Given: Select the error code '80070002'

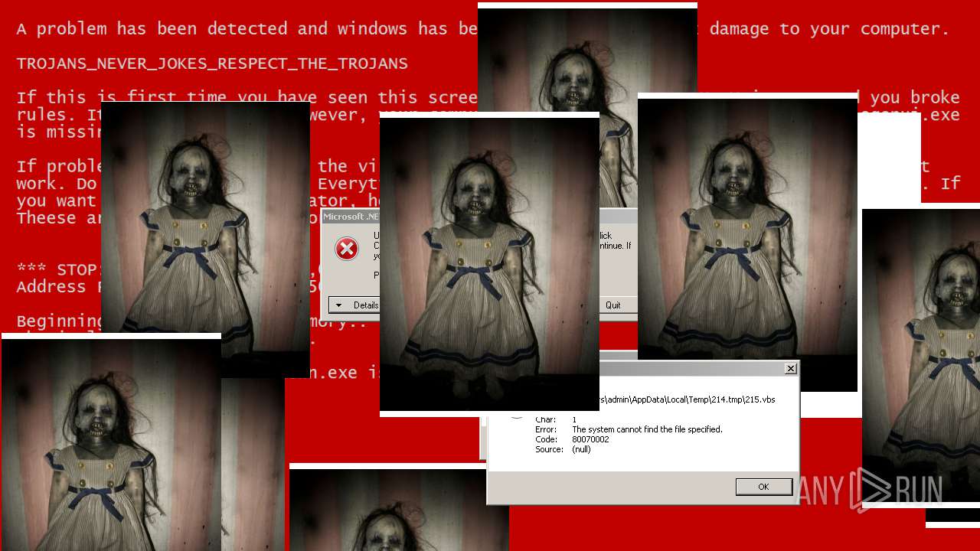Looking at the screenshot, I should tap(590, 439).
